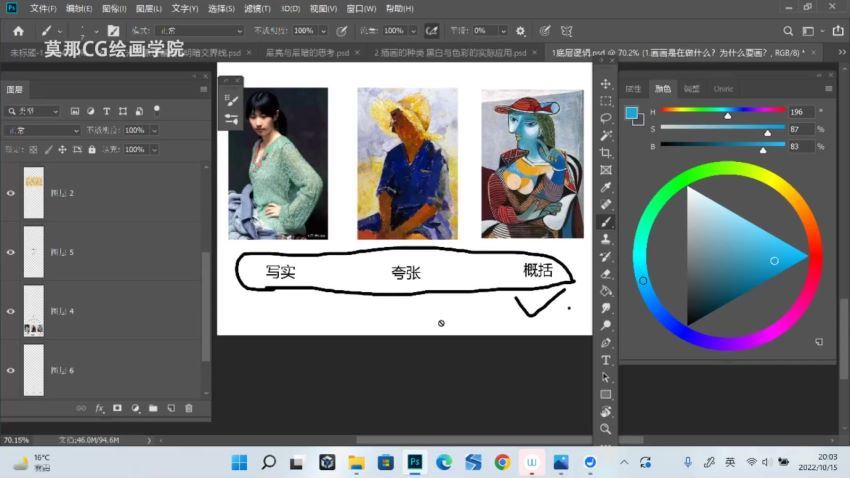
Task: Go to the Home screen icon
Action: pyautogui.click(x=18, y=31)
